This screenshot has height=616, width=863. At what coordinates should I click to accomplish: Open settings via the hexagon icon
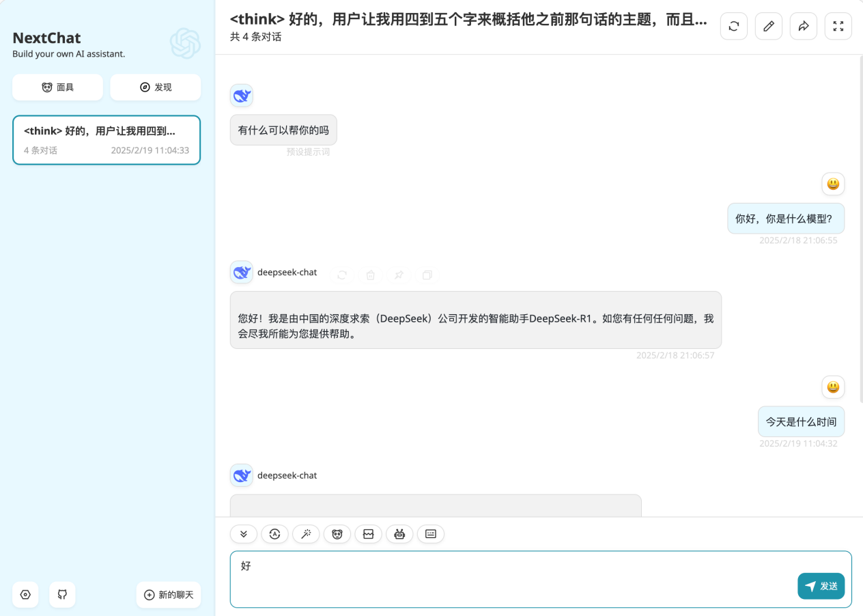coord(25,595)
